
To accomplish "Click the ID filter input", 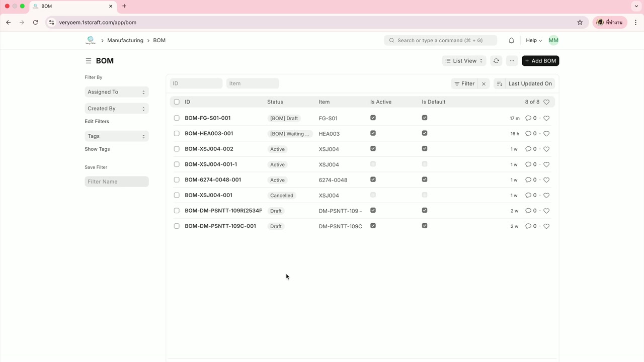I will [196, 83].
